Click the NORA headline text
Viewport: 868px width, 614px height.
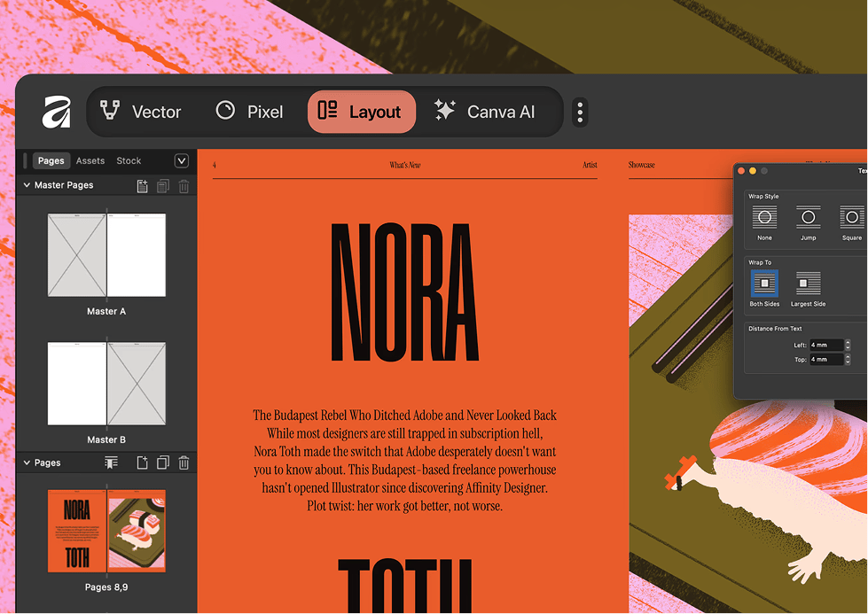click(x=404, y=292)
